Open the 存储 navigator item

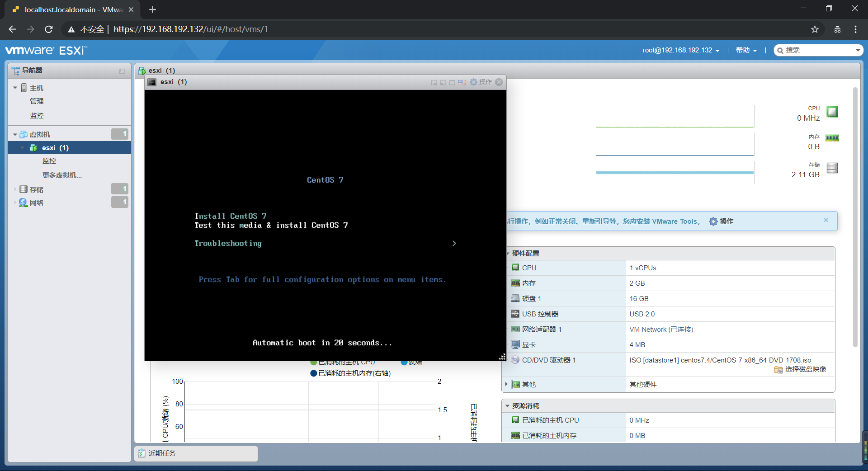point(37,189)
